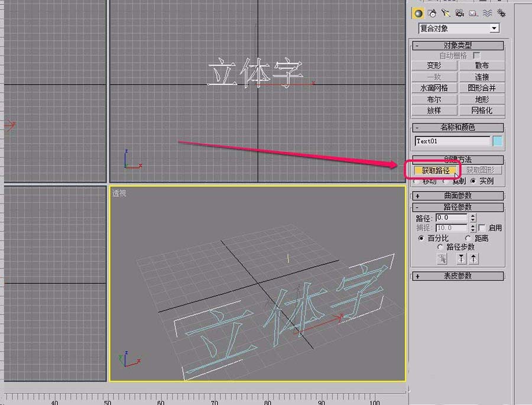
Task: Select the Shapes creation icon
Action: click(x=432, y=13)
